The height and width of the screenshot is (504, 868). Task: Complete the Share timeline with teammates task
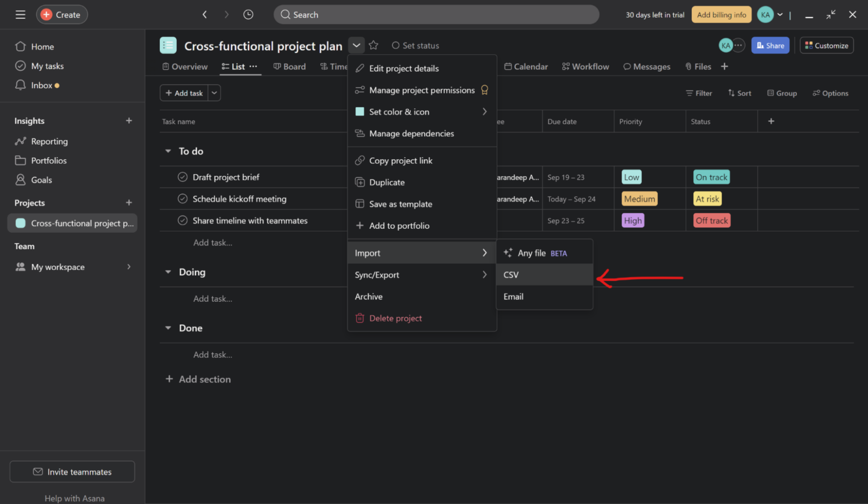(x=182, y=220)
